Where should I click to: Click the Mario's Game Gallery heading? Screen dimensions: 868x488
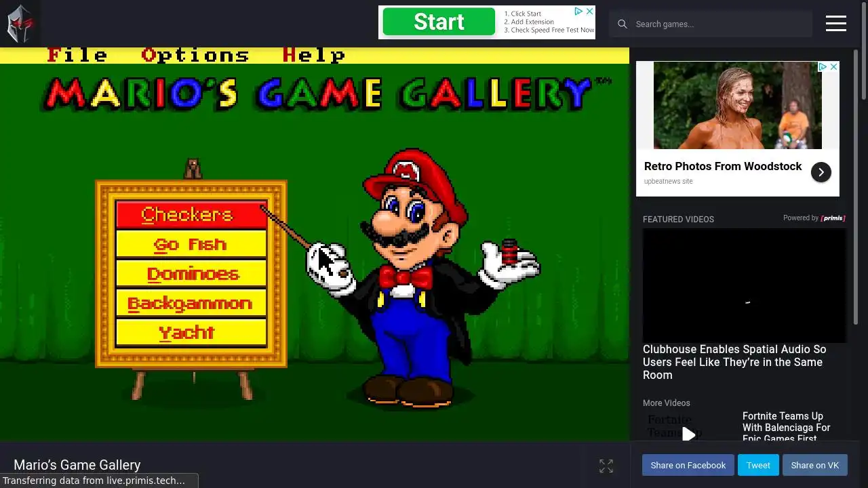pyautogui.click(x=77, y=465)
